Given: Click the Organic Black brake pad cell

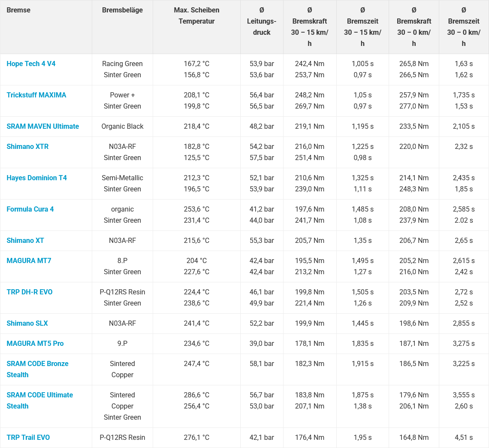Looking at the screenshot, I should (122, 126).
